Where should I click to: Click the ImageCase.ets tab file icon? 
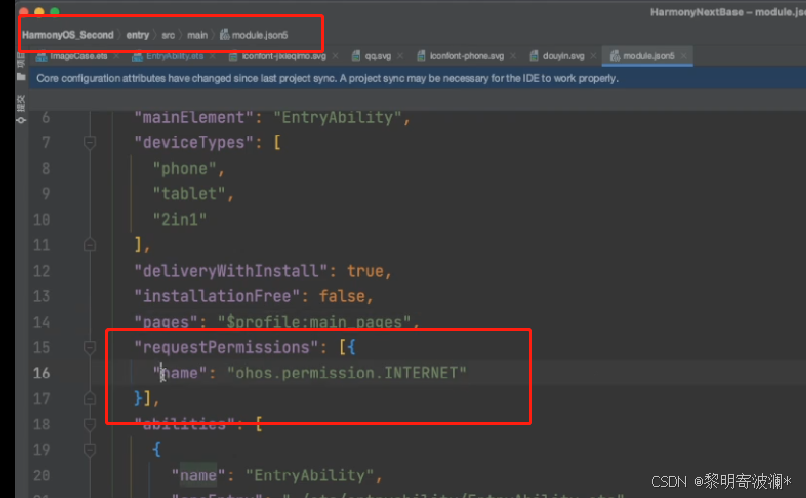coord(42,56)
